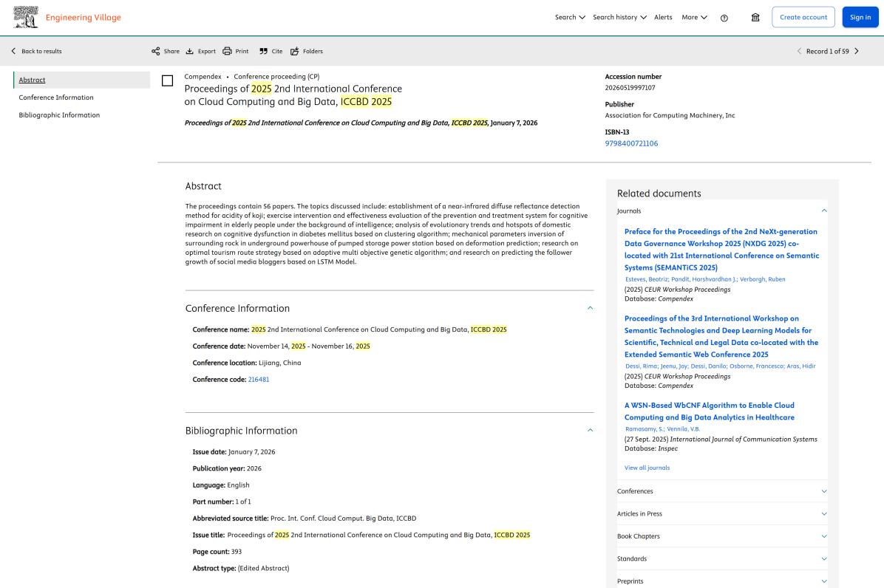Select the record checkbox beside title
The width and height of the screenshot is (884, 588).
pos(168,81)
